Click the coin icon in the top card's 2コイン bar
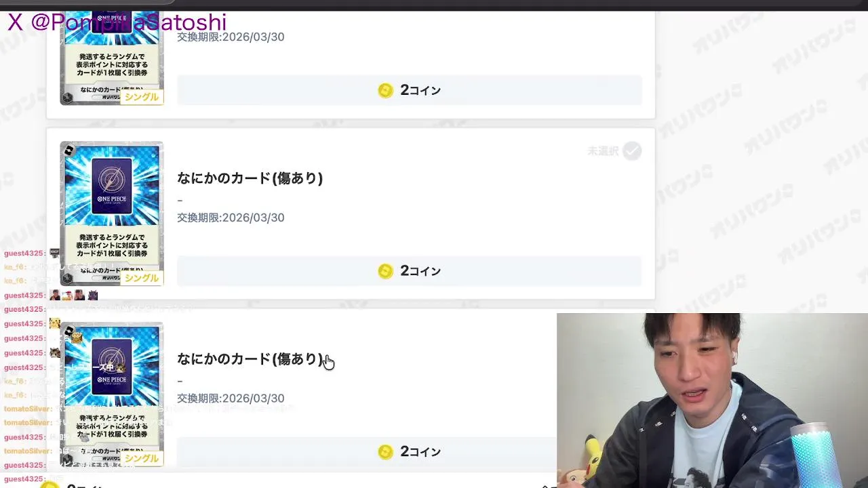 point(385,90)
